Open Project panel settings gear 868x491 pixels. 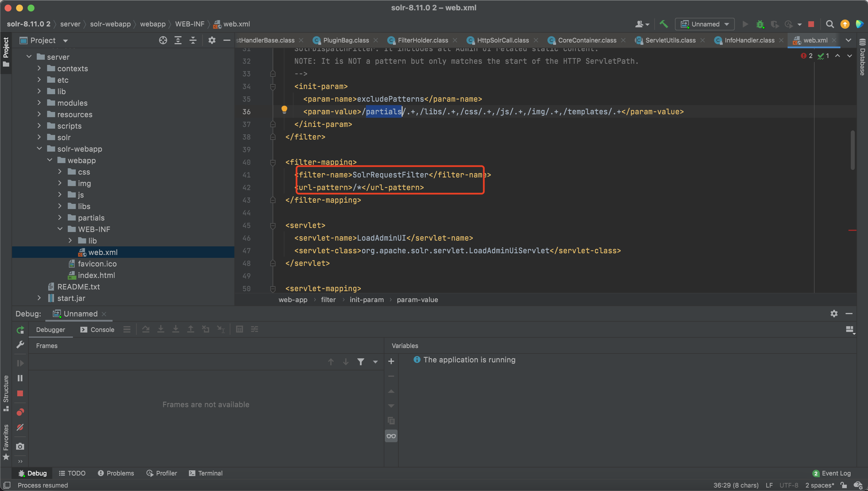click(212, 40)
